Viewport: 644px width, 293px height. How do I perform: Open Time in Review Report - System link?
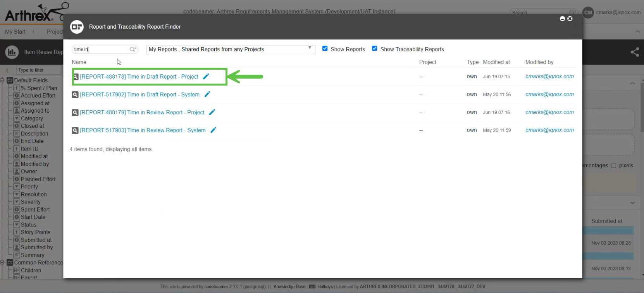[143, 130]
